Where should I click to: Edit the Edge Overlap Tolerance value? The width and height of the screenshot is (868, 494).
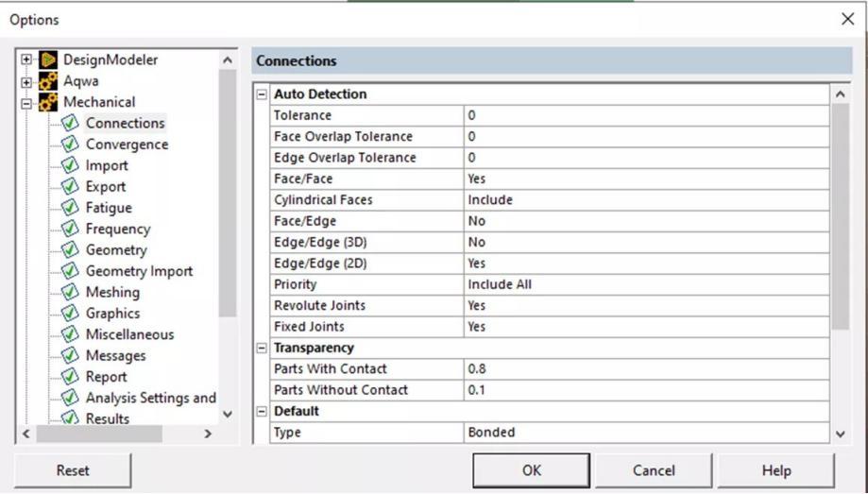(x=646, y=158)
